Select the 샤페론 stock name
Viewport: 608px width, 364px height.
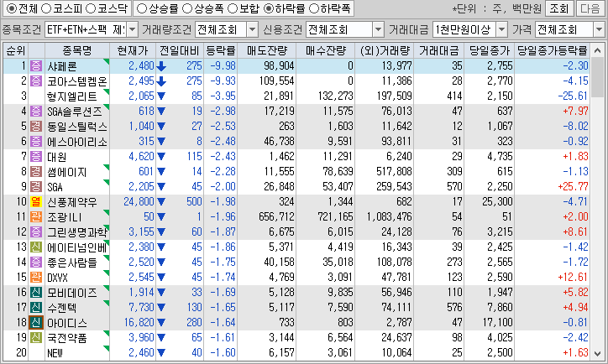(62, 66)
